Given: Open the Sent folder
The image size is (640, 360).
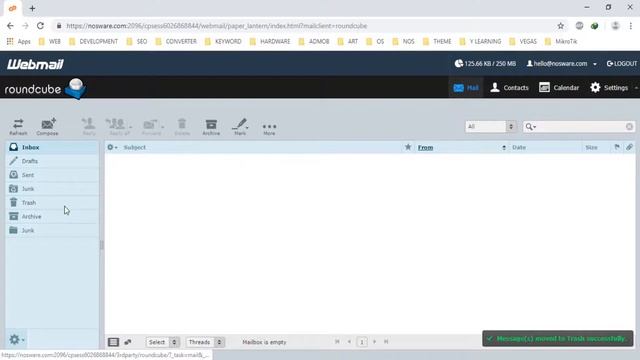Looking at the screenshot, I should [x=52, y=175].
